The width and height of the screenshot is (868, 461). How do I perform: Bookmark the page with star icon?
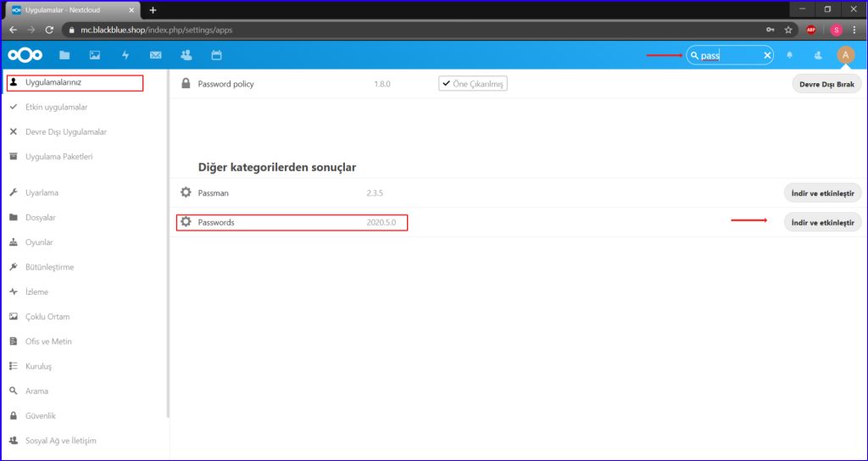pos(788,30)
